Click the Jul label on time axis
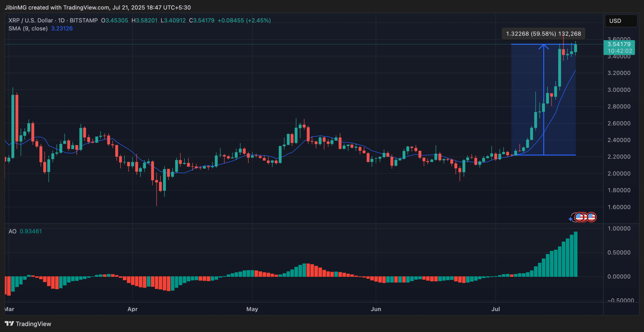The height and width of the screenshot is (332, 644). pos(496,309)
